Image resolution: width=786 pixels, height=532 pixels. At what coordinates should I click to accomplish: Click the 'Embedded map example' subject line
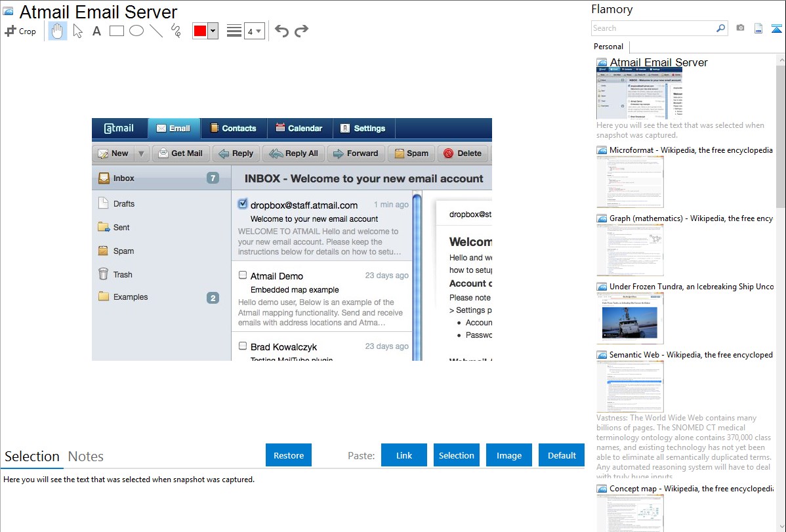295,290
